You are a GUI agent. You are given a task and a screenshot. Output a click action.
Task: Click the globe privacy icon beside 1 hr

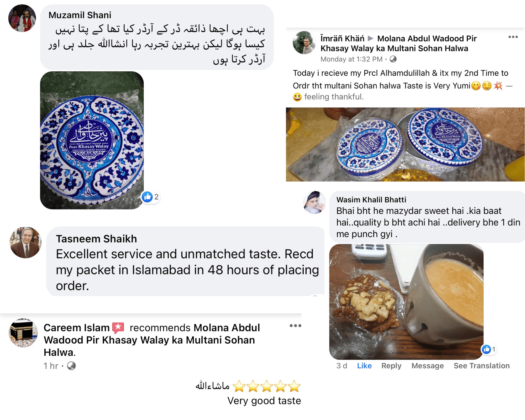point(71,366)
